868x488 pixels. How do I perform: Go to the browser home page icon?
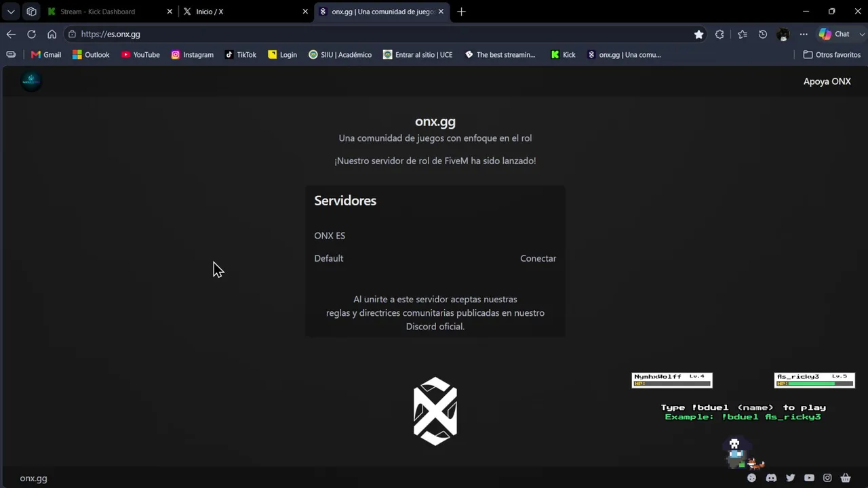[52, 34]
